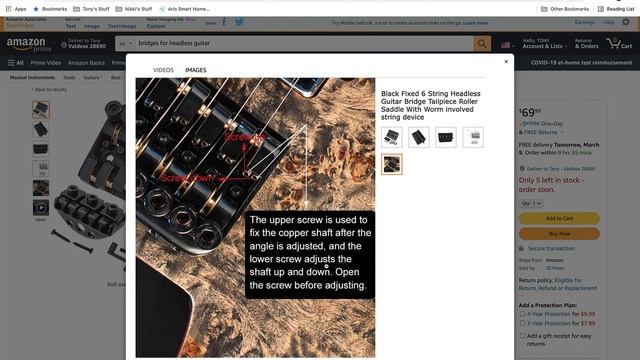Open SiteStripe settings gear
640x360 pixels.
point(626,22)
